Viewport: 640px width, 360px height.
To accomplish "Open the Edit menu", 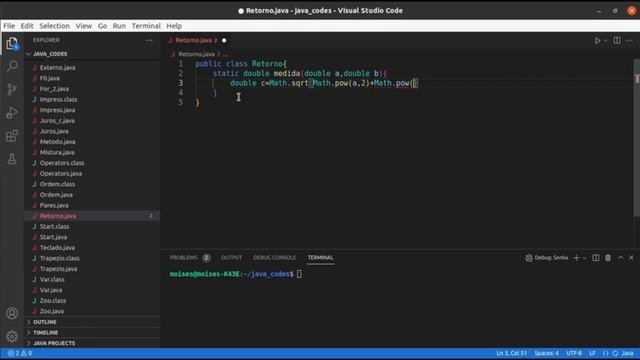I will pos(27,26).
